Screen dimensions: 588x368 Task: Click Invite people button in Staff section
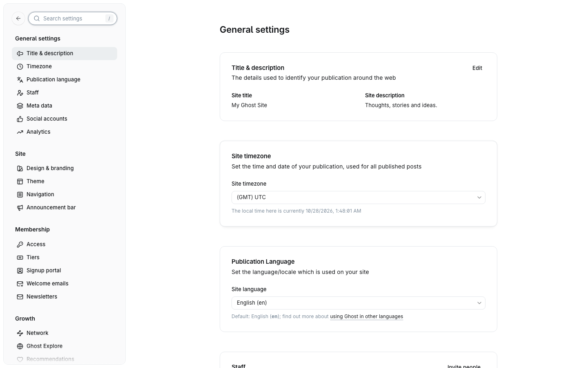pos(464,366)
